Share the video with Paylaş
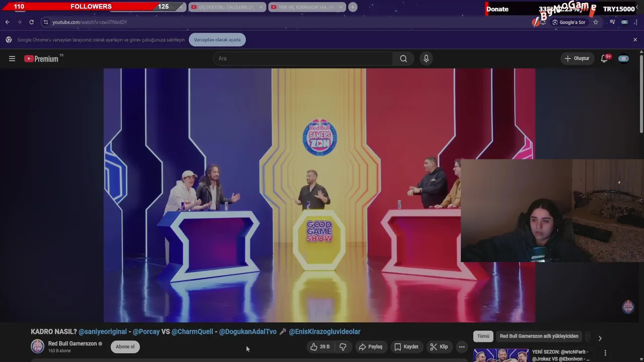 [x=370, y=347]
